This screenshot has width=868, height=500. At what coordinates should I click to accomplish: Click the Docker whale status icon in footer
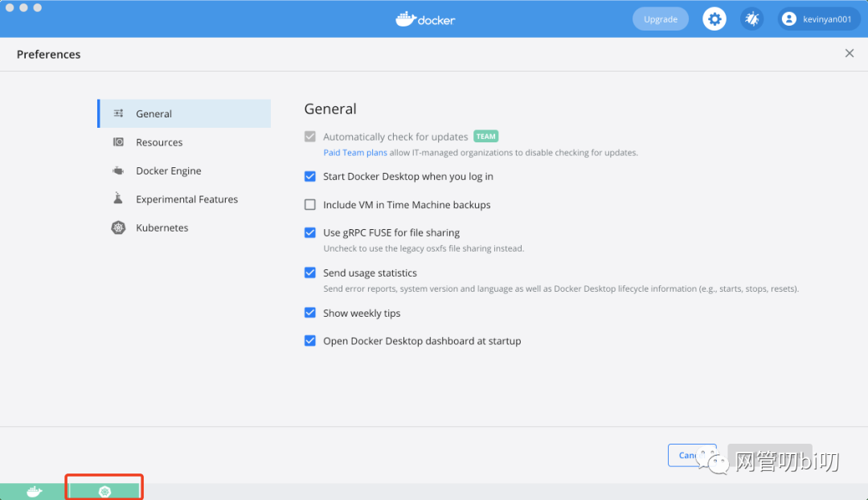pyautogui.click(x=35, y=491)
